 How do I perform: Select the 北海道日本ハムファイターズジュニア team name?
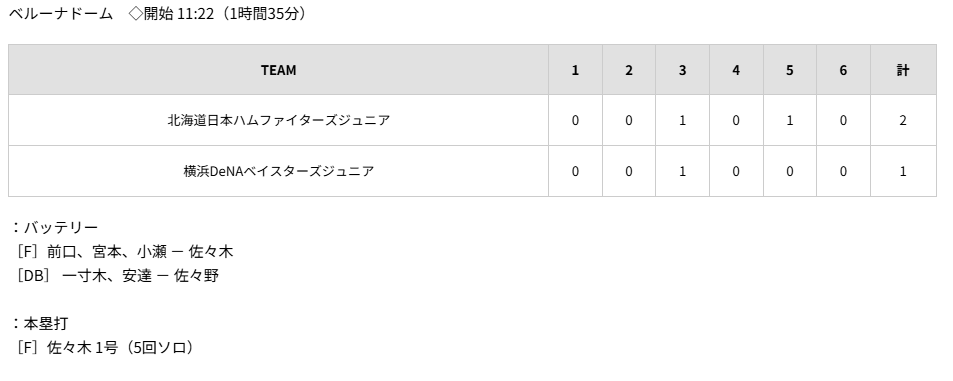point(278,120)
